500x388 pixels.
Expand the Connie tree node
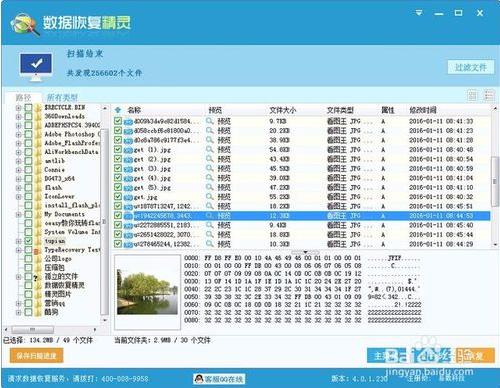pyautogui.click(x=19, y=170)
